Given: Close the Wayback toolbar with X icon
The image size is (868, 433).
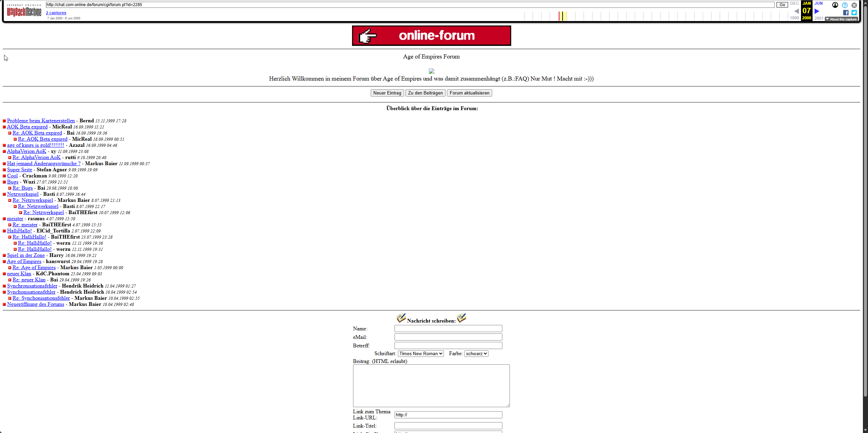Looking at the screenshot, I should [854, 5].
